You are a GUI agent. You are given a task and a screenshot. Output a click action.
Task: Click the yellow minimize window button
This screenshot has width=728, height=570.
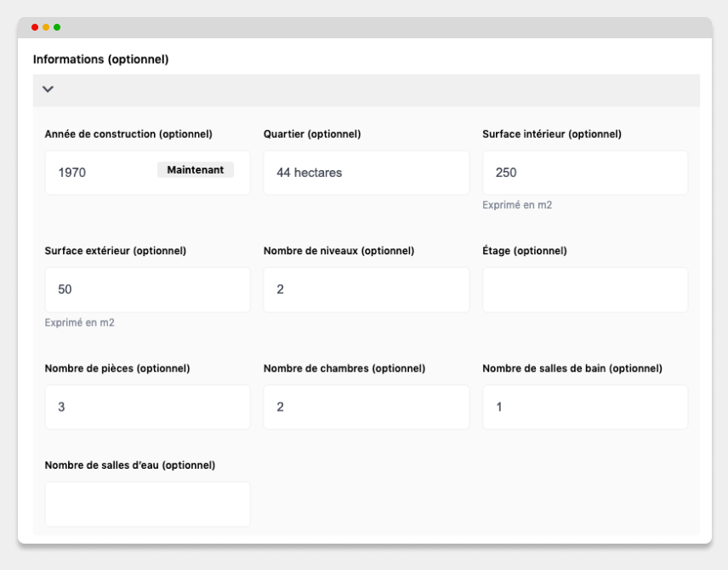click(46, 27)
